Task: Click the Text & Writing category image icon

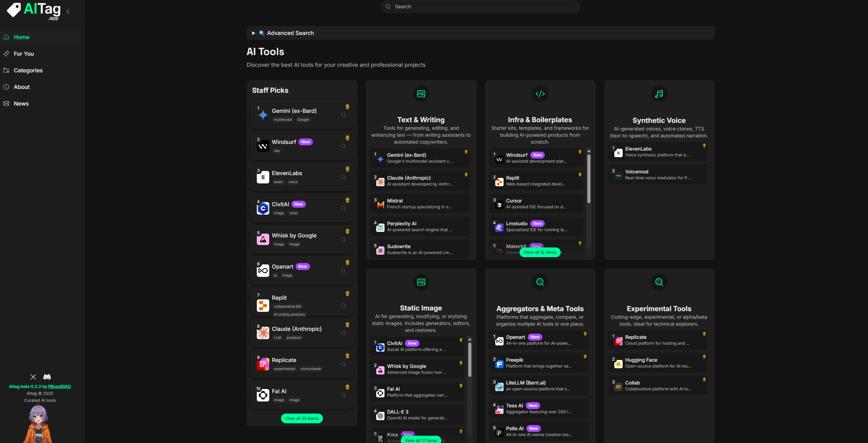Action: pyautogui.click(x=421, y=94)
